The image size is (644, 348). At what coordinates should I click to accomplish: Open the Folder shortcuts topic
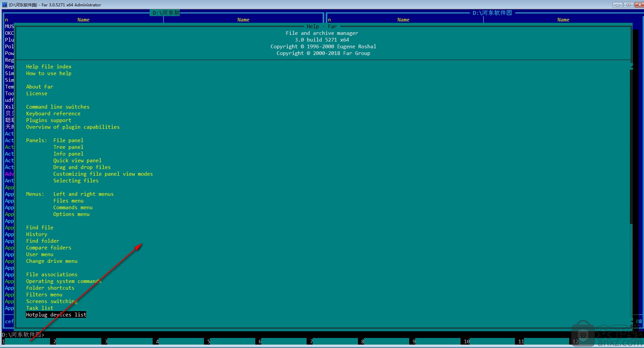[x=50, y=288]
